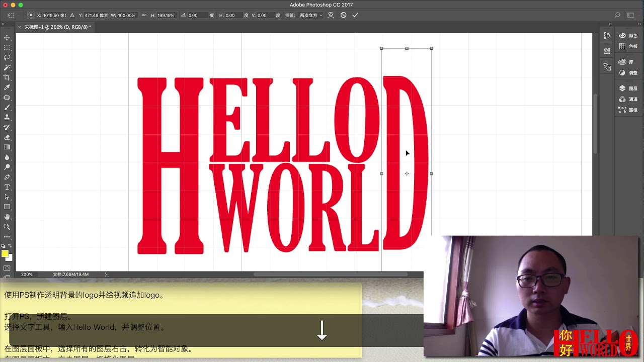Select the Magic Wand tool
Viewport: 644px width, 362px height.
pos(7,67)
